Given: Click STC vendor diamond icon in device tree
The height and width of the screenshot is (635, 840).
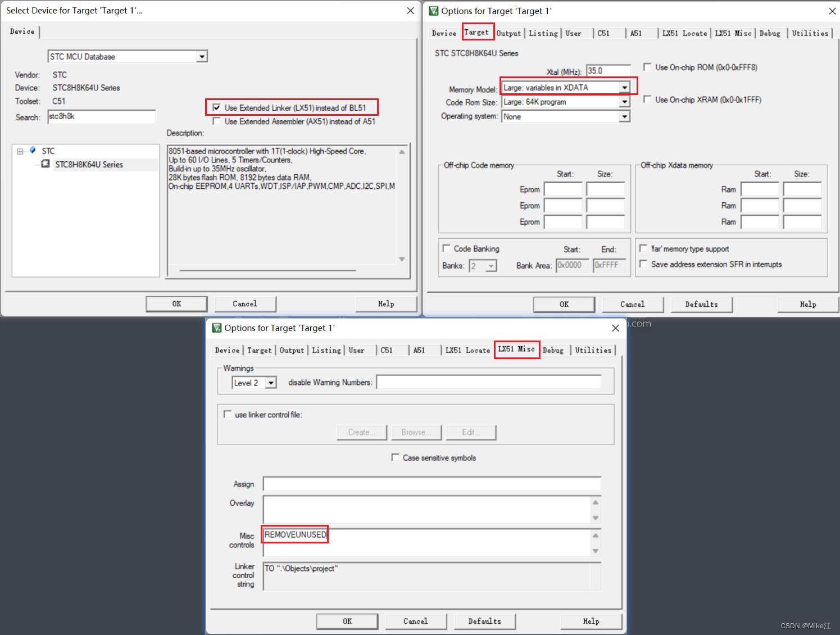Looking at the screenshot, I should point(33,150).
